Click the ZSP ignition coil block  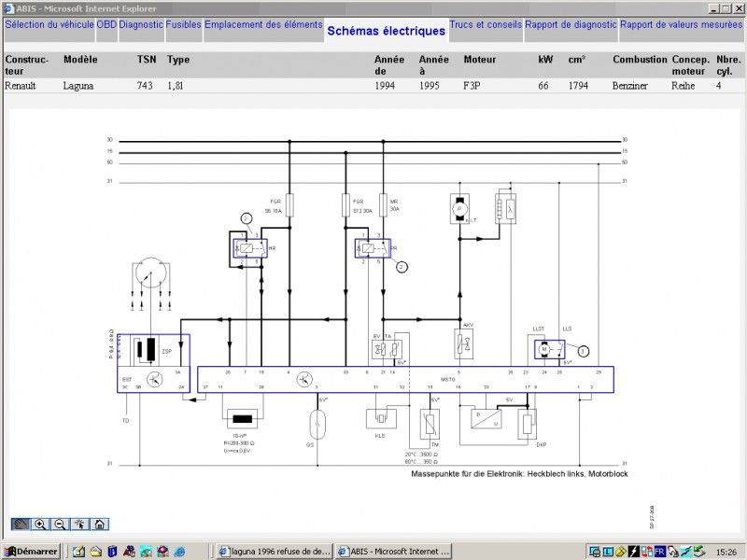coord(153,350)
